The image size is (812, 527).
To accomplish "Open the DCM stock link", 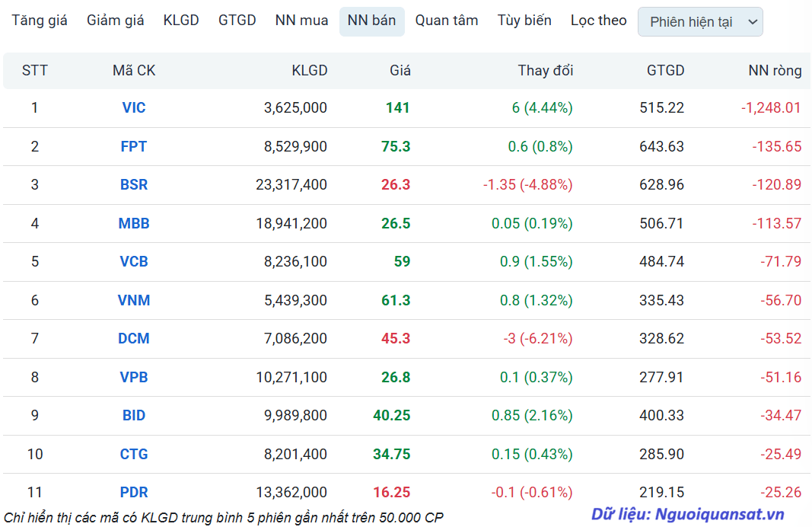I will pyautogui.click(x=134, y=338).
